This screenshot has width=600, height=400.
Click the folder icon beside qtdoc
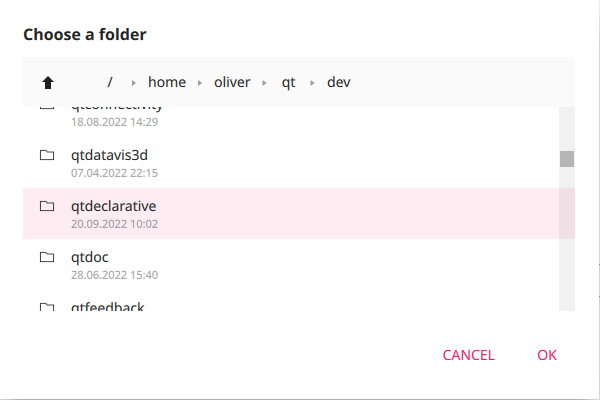47,257
